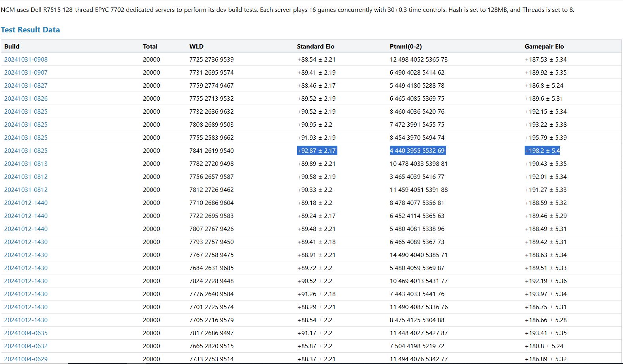Open 20241012-1430 build with WLD 7793 2757 9450
The width and height of the screenshot is (623, 364).
(x=26, y=242)
